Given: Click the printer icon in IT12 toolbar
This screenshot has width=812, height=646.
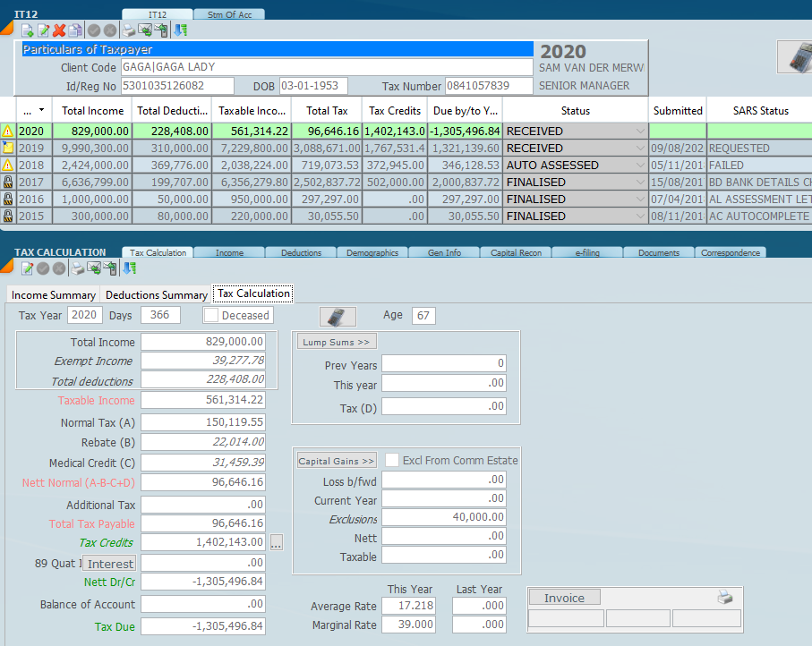Looking at the screenshot, I should click(x=128, y=30).
